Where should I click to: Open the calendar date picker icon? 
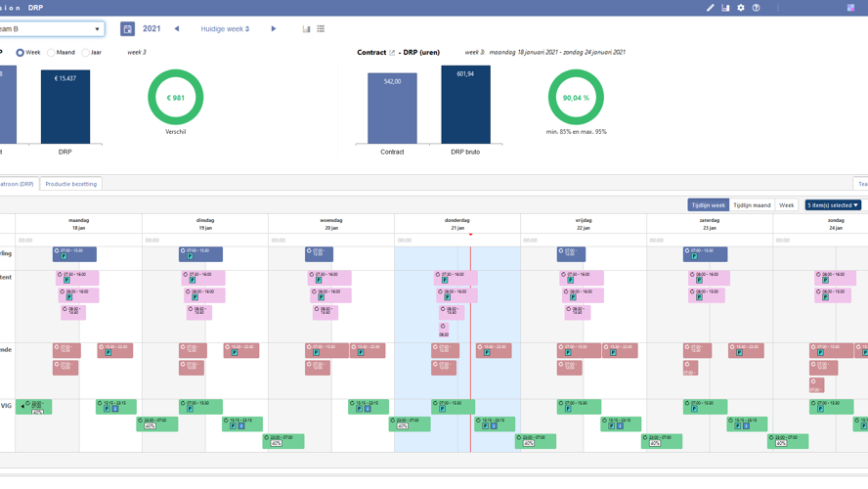(x=127, y=28)
